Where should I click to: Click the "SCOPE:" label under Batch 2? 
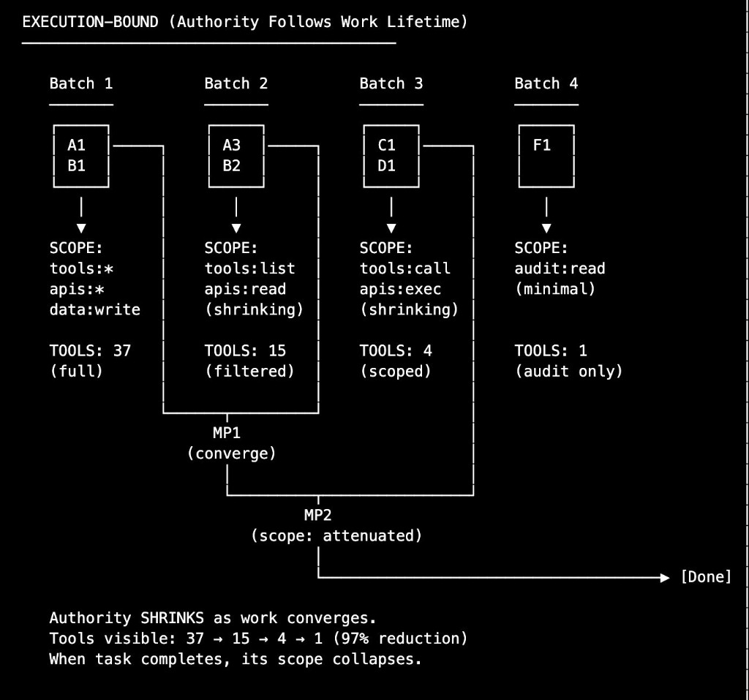tap(231, 248)
